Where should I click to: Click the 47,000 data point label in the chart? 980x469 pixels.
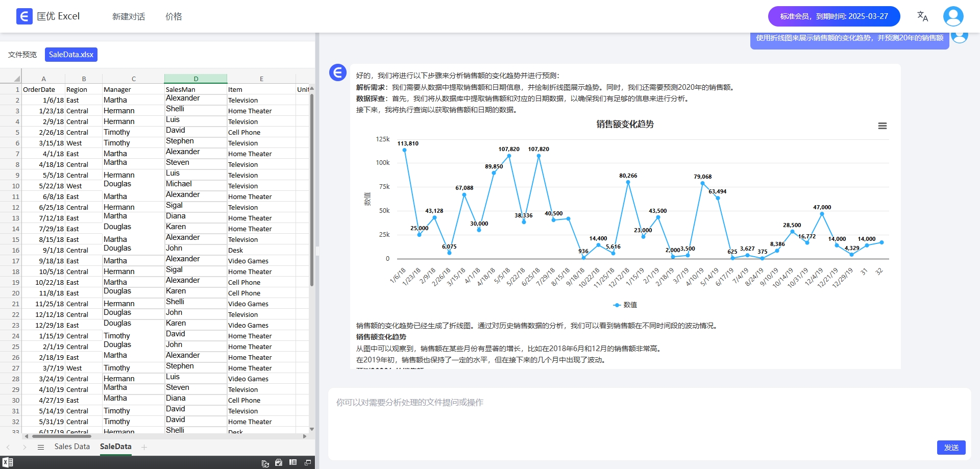[x=822, y=207]
